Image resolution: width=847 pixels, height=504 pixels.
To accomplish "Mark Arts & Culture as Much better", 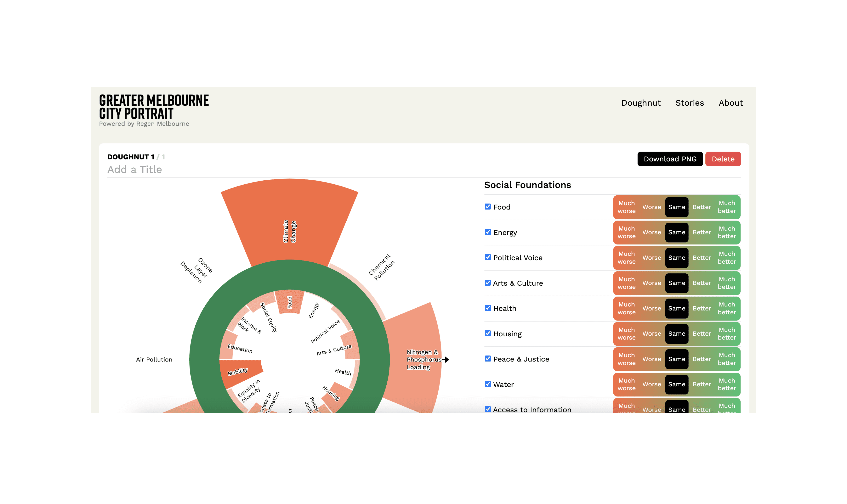I will [x=727, y=283].
